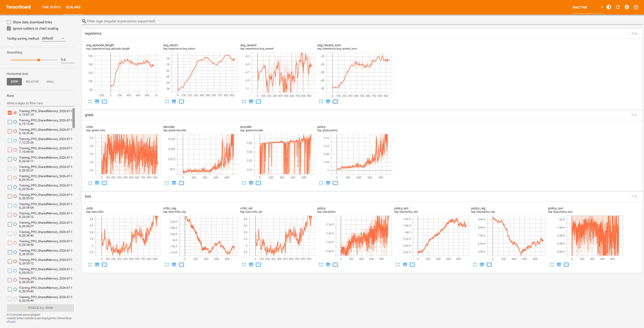
Task: Check the run 7_12-25-26 checkbox
Action: pos(10,140)
